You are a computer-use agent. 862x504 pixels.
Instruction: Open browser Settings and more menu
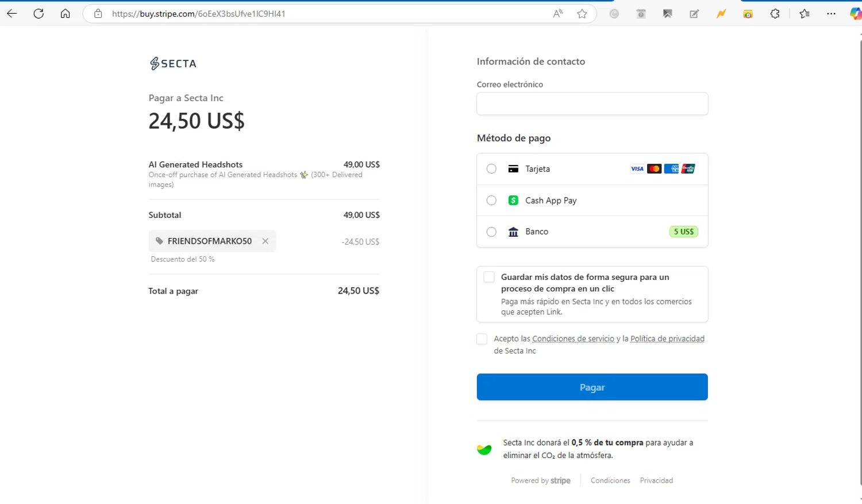[831, 14]
